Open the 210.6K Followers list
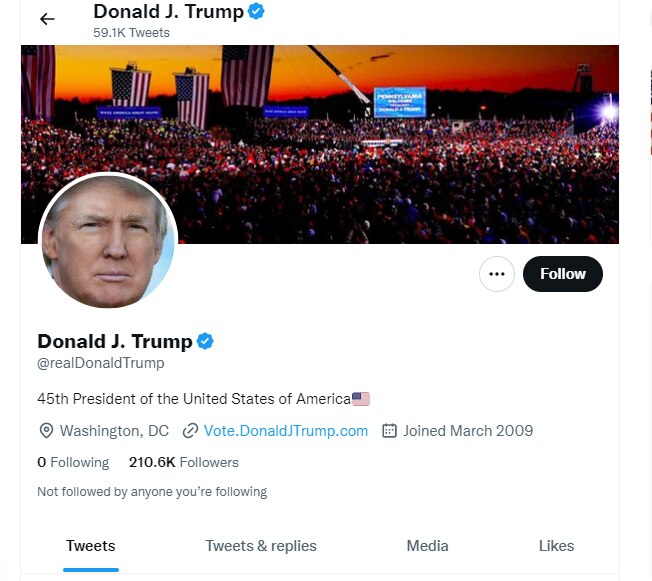Image resolution: width=652 pixels, height=581 pixels. (x=184, y=462)
